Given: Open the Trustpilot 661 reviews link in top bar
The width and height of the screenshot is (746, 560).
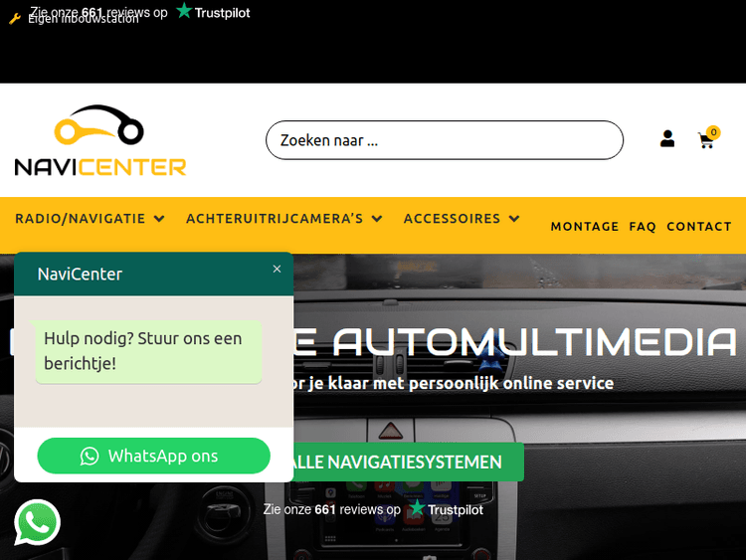Looking at the screenshot, I should [x=140, y=11].
